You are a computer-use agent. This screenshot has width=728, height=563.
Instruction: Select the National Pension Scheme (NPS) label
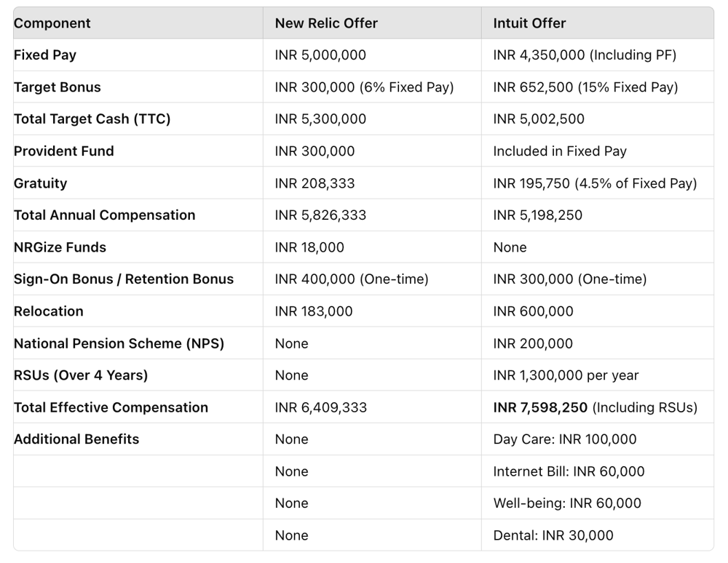click(119, 343)
